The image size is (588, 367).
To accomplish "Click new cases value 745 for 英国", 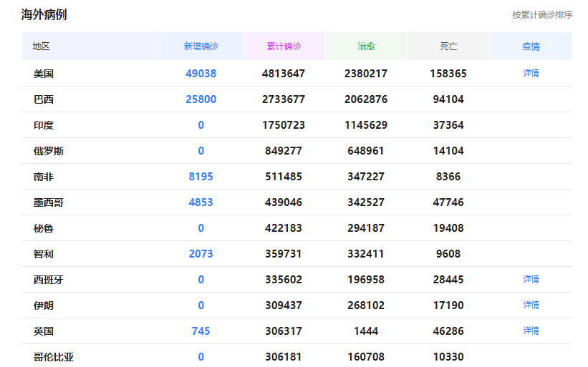I will [x=201, y=331].
